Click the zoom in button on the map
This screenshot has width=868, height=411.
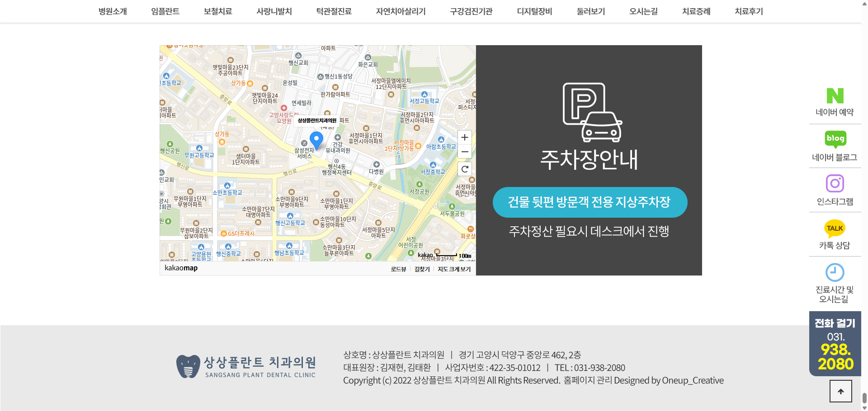[x=464, y=138]
